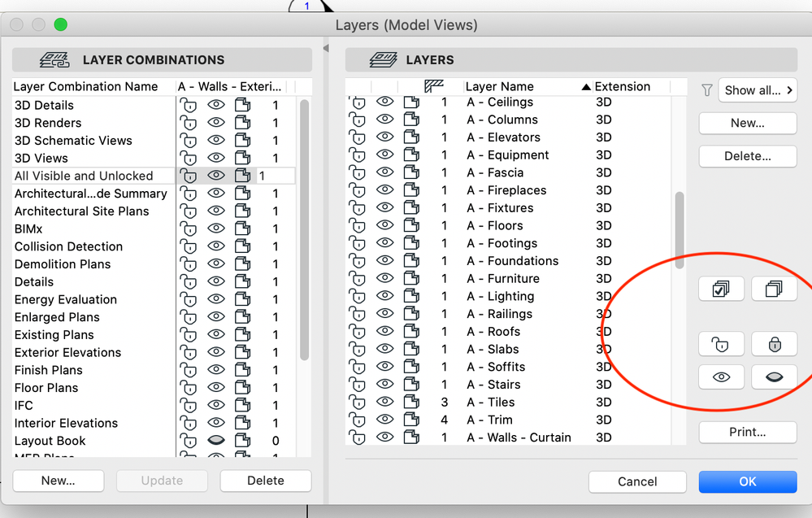812x518 pixels.
Task: Toggle wireframe icon for Energy Evaluation combination
Action: tap(242, 299)
